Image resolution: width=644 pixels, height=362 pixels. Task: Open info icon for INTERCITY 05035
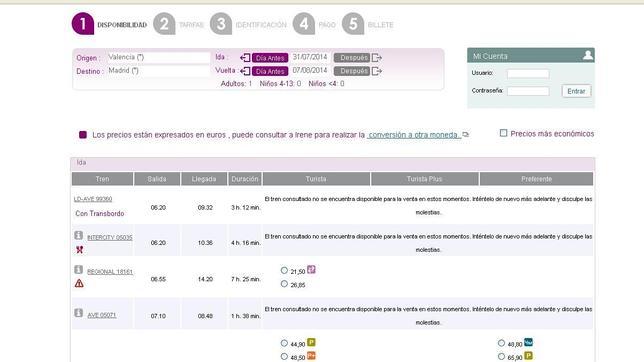[x=78, y=235]
